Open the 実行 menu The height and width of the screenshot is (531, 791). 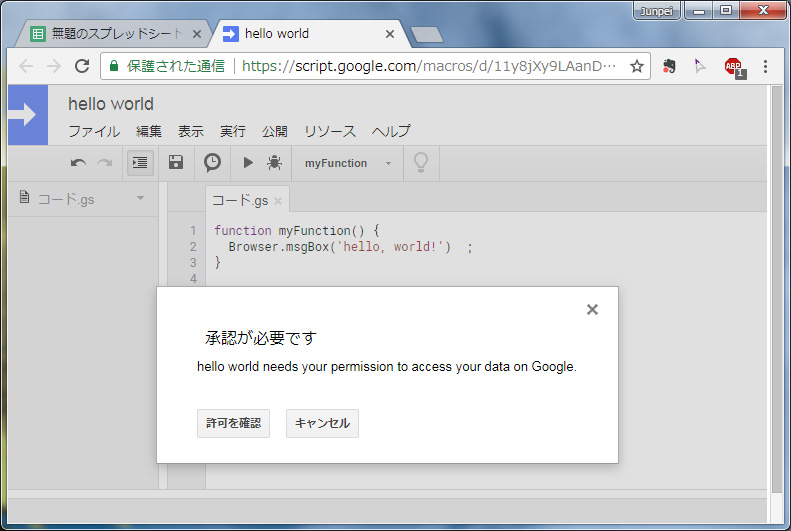[x=233, y=131]
